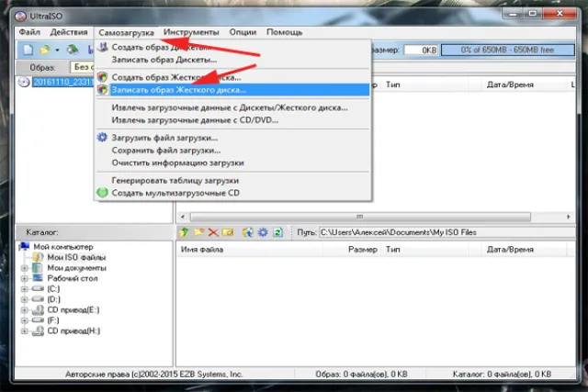
Task: Expand the (D:) drive node
Action: click(x=25, y=299)
